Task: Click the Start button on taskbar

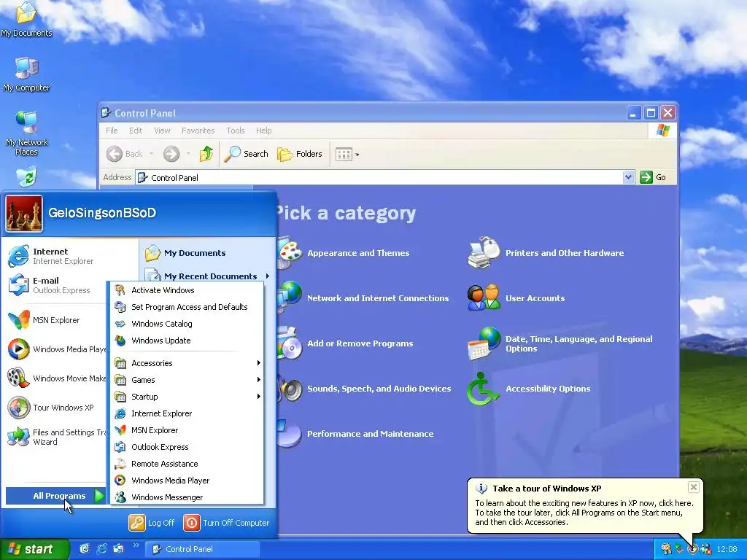Action: (34, 549)
